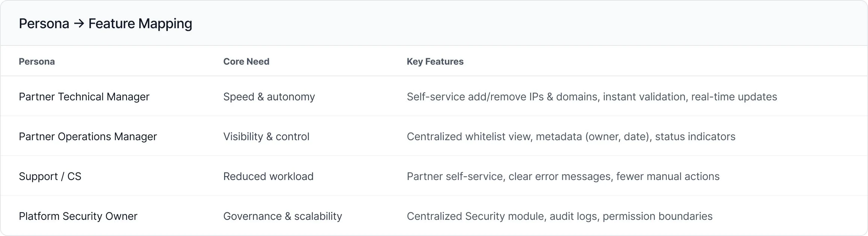
Task: Select the Support / CS persona cell
Action: coord(50,177)
